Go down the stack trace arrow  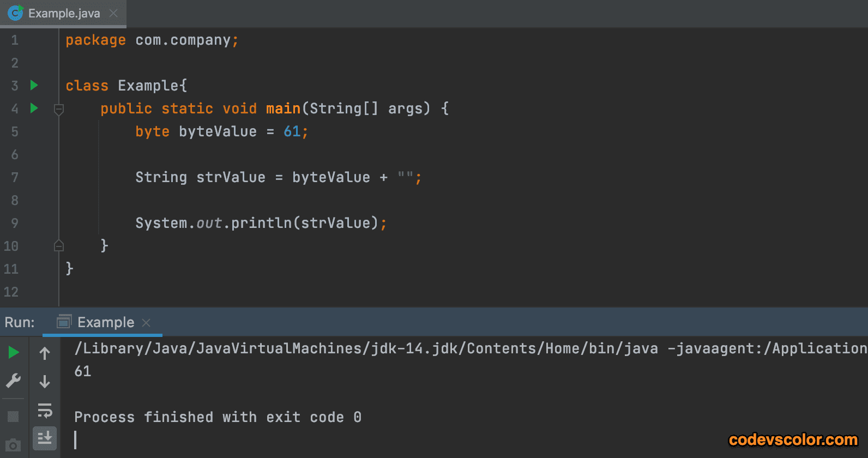tap(45, 381)
